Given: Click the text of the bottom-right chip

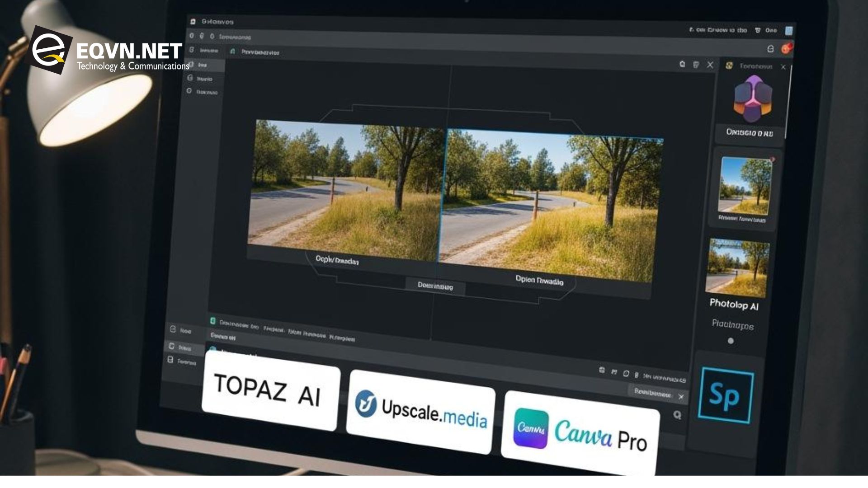Looking at the screenshot, I should click(x=652, y=393).
